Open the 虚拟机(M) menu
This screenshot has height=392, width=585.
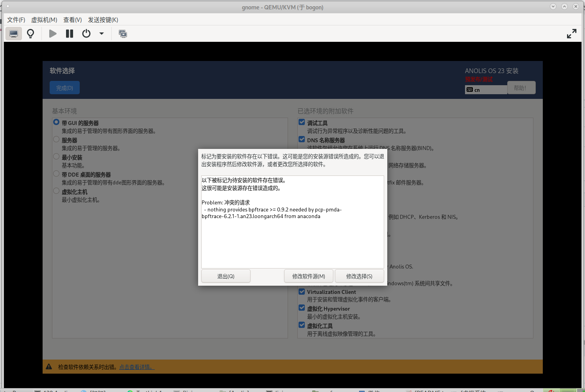tap(44, 20)
